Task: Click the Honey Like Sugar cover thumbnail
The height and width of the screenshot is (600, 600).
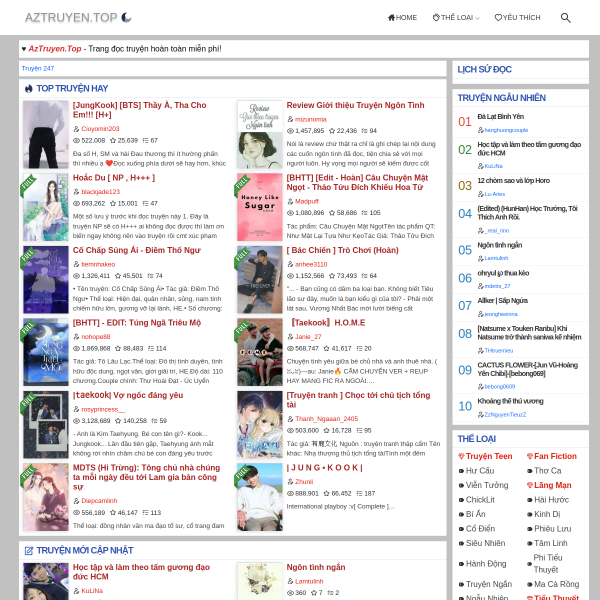Action: pyautogui.click(x=259, y=207)
